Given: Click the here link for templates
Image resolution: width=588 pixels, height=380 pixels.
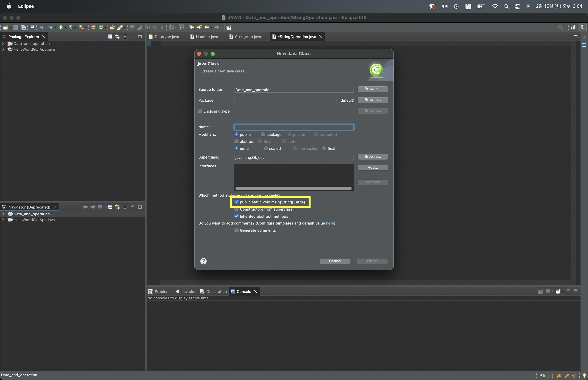Looking at the screenshot, I should click(330, 223).
